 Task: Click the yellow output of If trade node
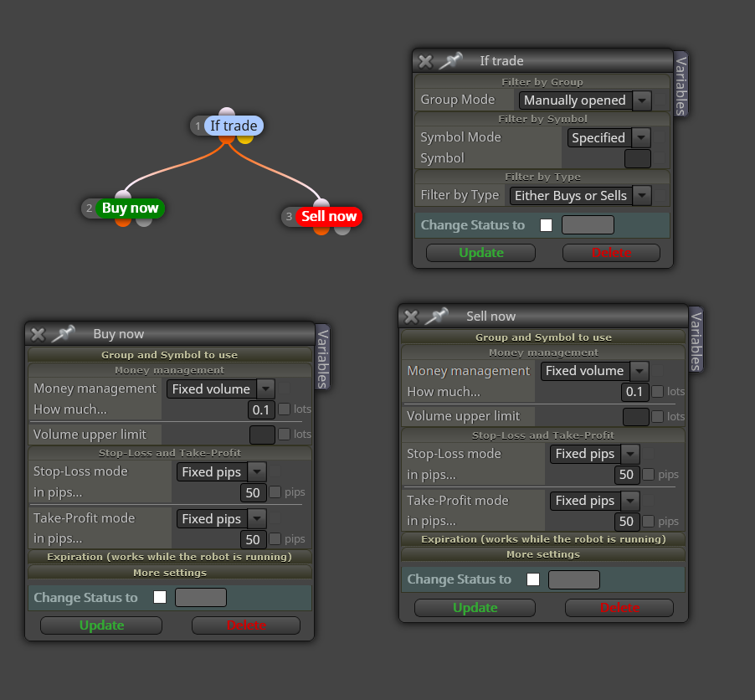(245, 140)
